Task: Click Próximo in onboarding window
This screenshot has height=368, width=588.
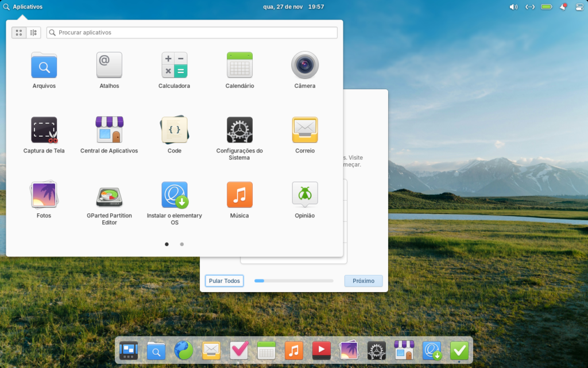Action: pos(363,281)
